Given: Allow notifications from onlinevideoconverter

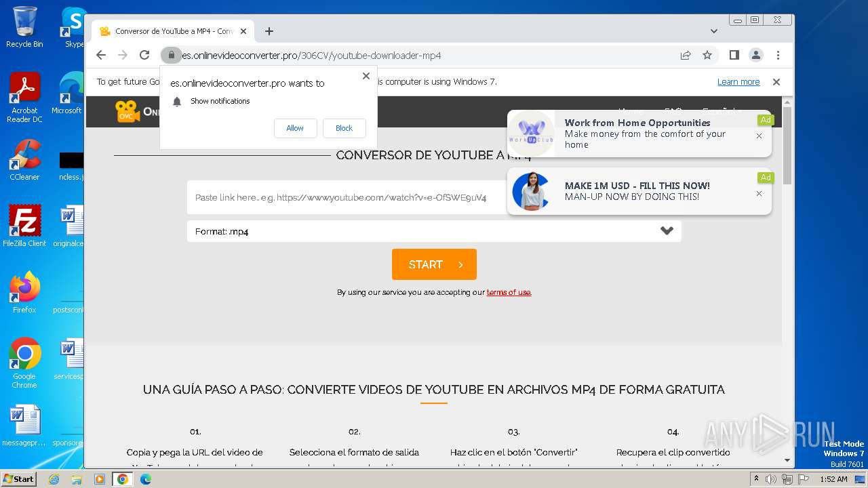Looking at the screenshot, I should click(x=295, y=128).
